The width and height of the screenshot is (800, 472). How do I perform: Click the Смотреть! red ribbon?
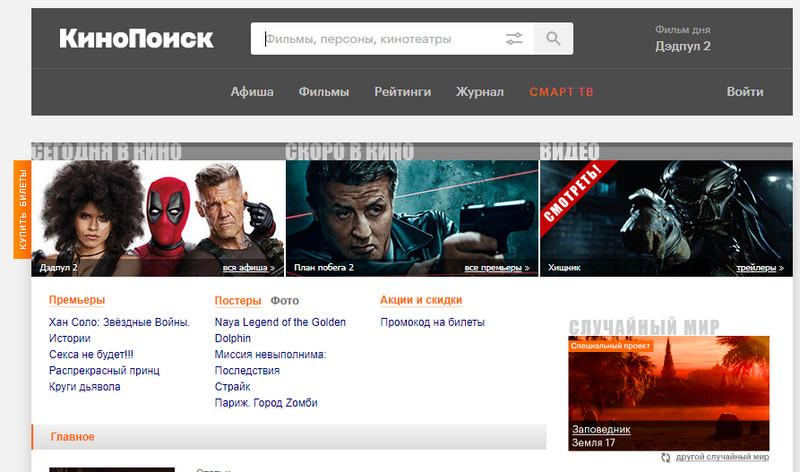point(574,194)
